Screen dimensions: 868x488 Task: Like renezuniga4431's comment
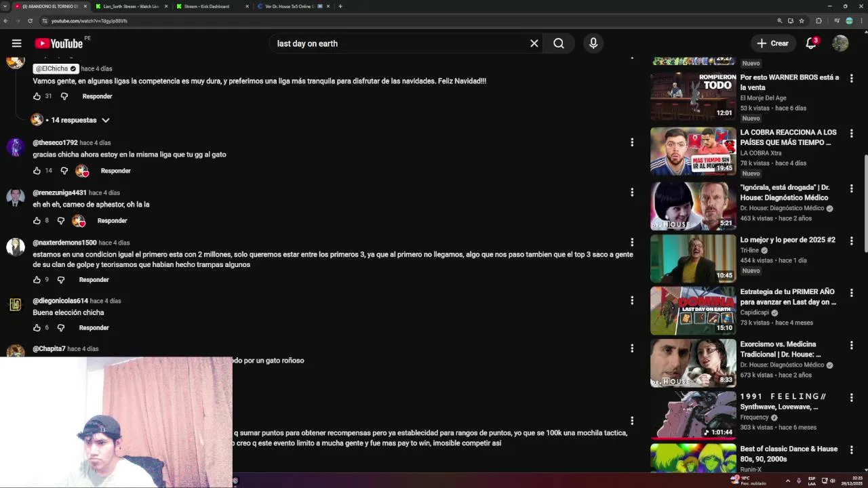coord(37,221)
